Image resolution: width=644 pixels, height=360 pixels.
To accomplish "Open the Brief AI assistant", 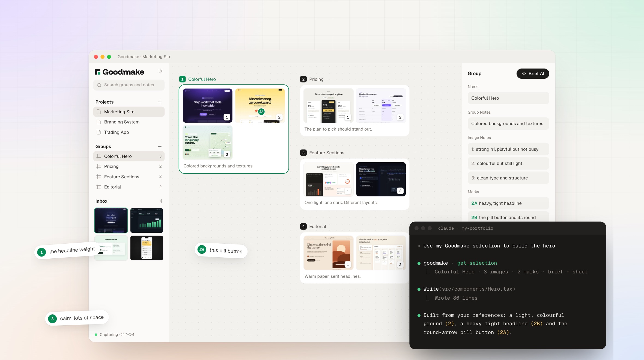I will (x=533, y=73).
